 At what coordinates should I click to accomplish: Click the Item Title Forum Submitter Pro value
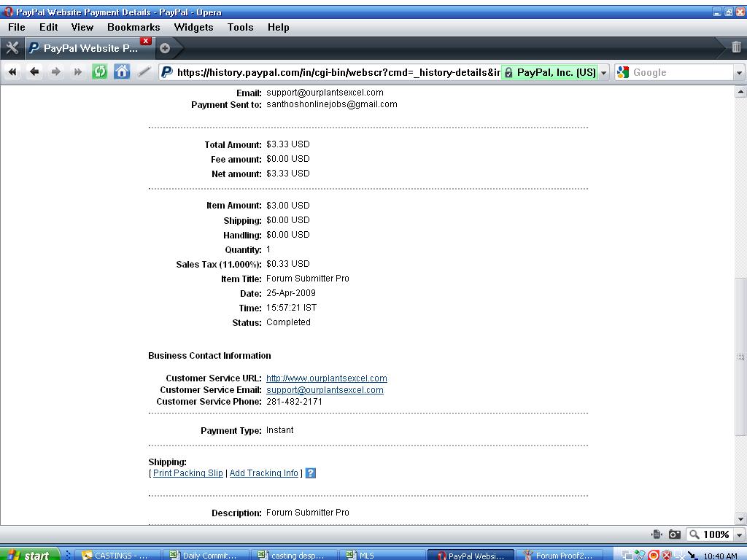coord(307,279)
